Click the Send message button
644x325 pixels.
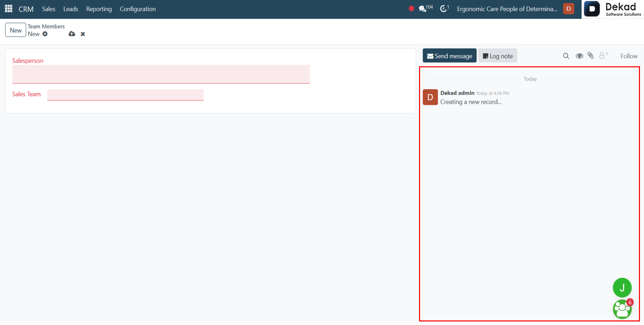[x=449, y=56]
